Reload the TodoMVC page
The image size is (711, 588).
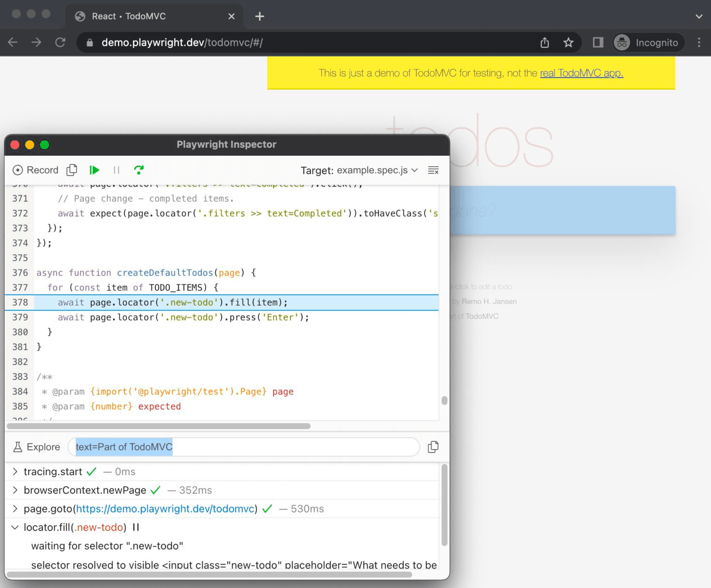point(60,43)
